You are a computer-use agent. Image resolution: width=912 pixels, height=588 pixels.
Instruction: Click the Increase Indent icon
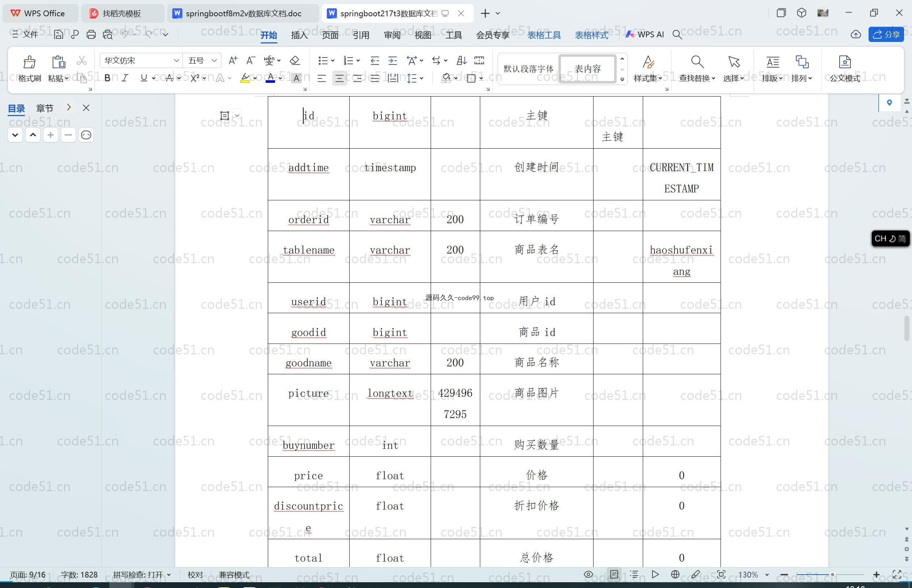pos(393,60)
